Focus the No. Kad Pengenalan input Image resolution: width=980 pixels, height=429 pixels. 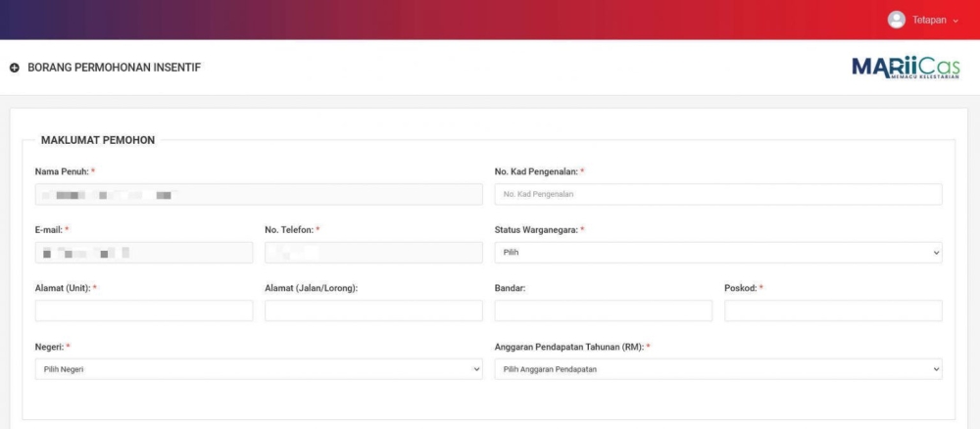tap(717, 195)
